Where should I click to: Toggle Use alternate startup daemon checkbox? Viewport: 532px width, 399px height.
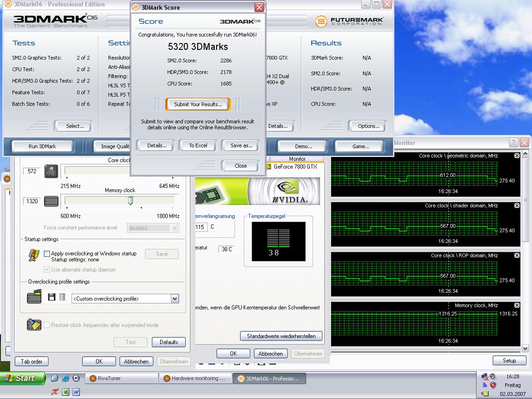pyautogui.click(x=47, y=269)
